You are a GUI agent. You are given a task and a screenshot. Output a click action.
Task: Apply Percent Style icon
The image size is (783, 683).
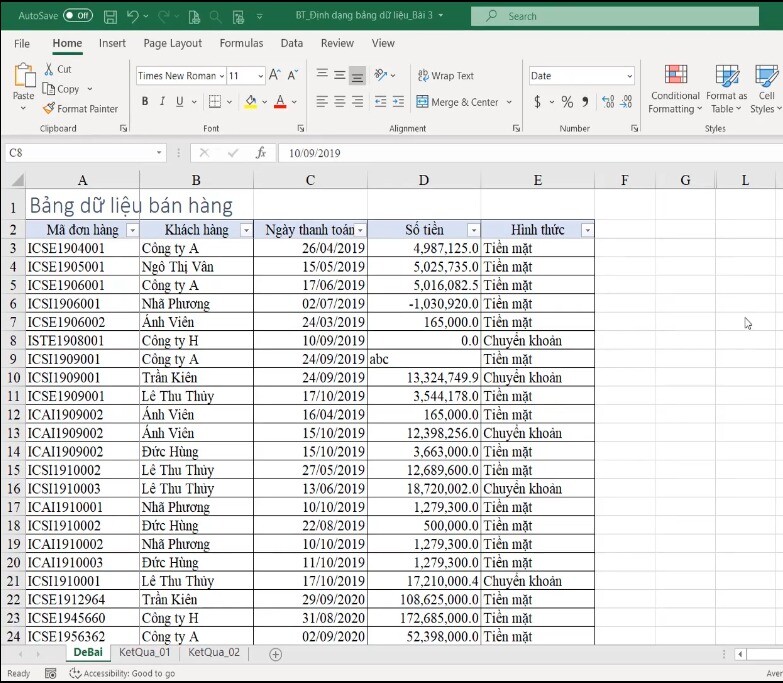pos(567,102)
